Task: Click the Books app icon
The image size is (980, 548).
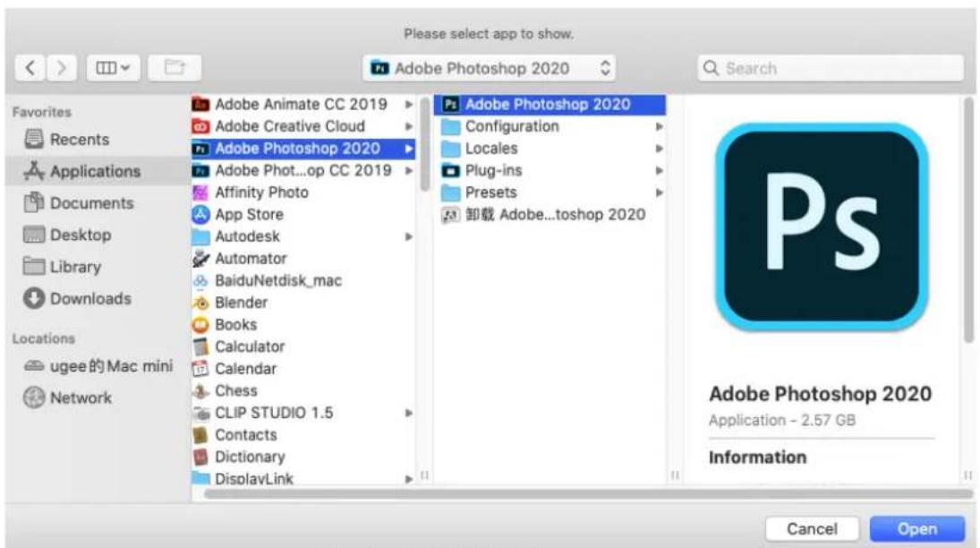Action: [200, 325]
